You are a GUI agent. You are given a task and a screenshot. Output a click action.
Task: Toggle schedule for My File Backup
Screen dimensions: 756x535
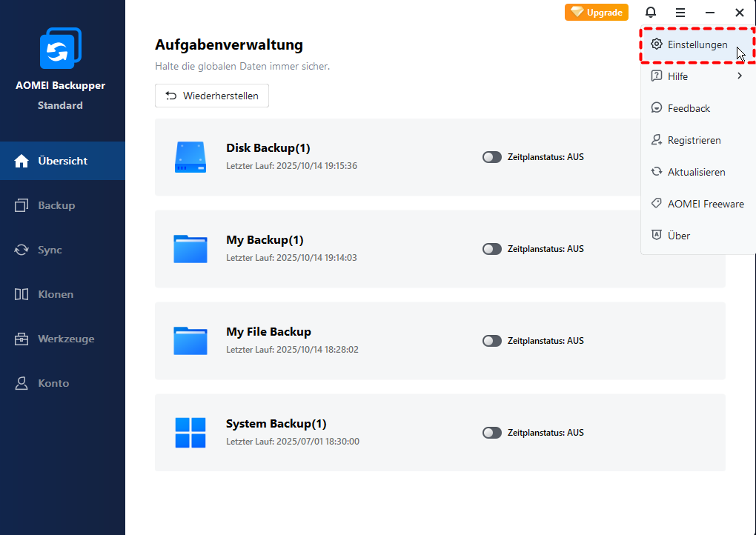coord(492,341)
